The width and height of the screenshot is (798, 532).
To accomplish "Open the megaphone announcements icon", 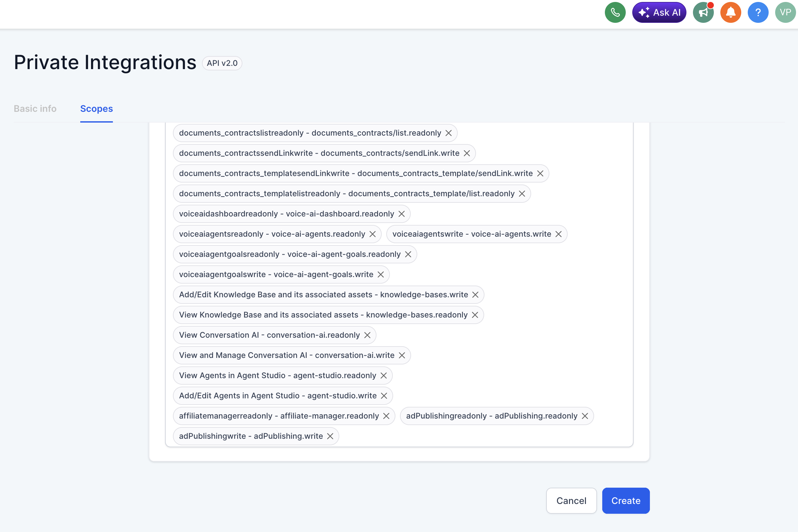I will pyautogui.click(x=703, y=13).
